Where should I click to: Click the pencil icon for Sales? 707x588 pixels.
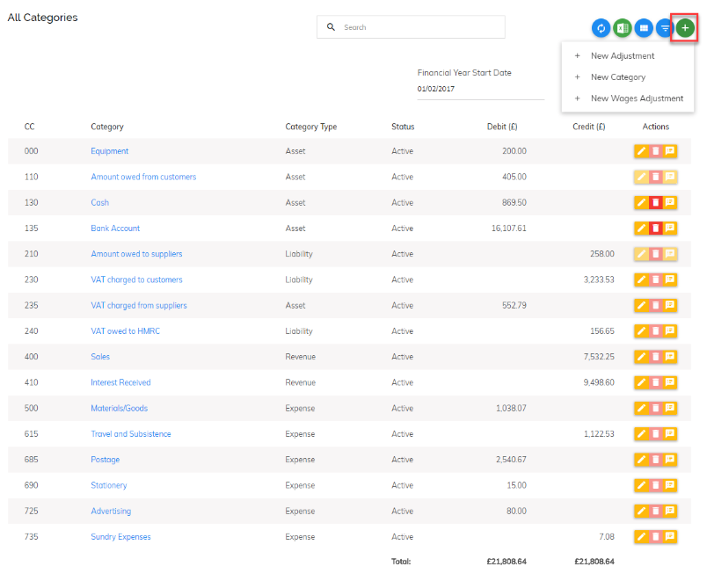(641, 357)
